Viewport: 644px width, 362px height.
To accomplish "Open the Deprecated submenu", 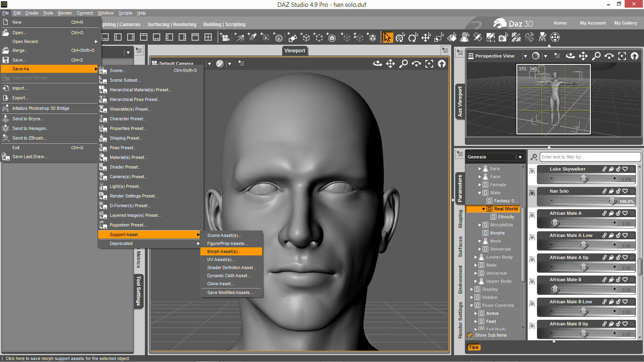I will [x=149, y=243].
